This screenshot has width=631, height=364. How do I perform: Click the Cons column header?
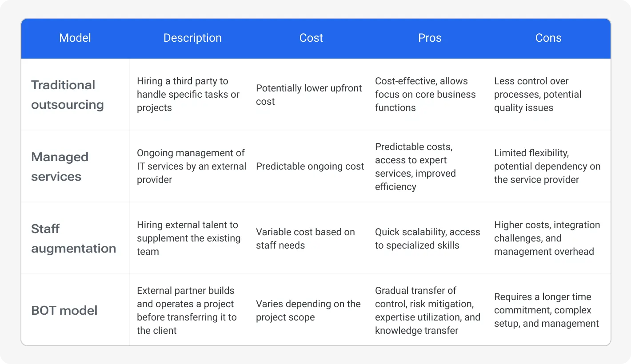tap(548, 38)
